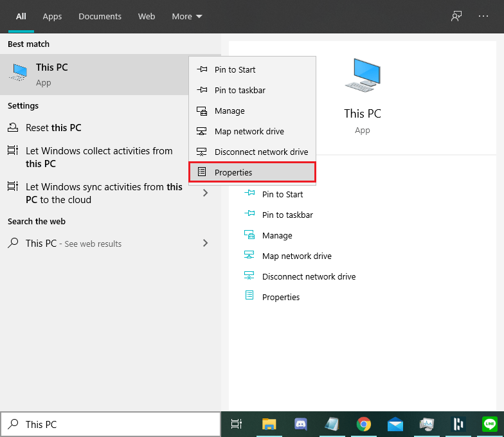Image resolution: width=504 pixels, height=437 pixels.
Task: Switch to the Apps tab
Action: coord(52,17)
